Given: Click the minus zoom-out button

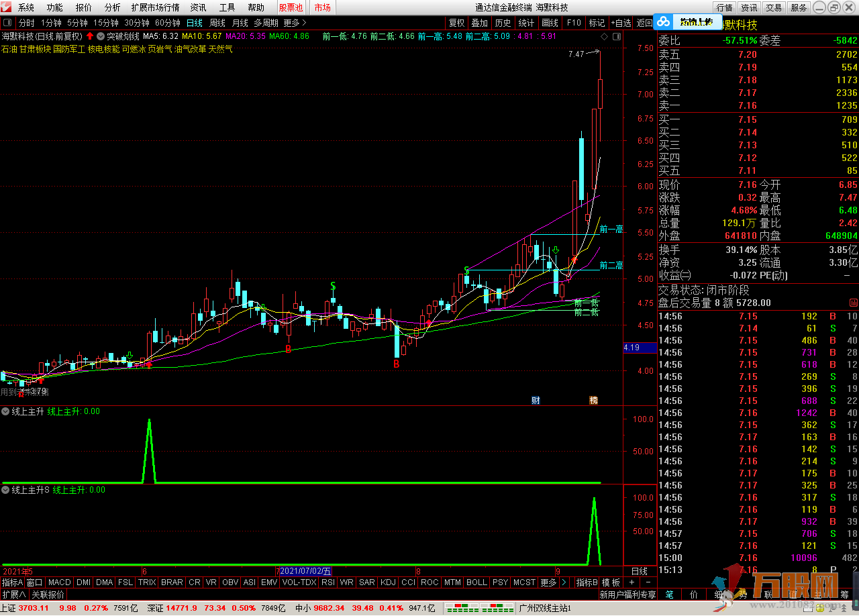Looking at the screenshot, I should pos(648,582).
